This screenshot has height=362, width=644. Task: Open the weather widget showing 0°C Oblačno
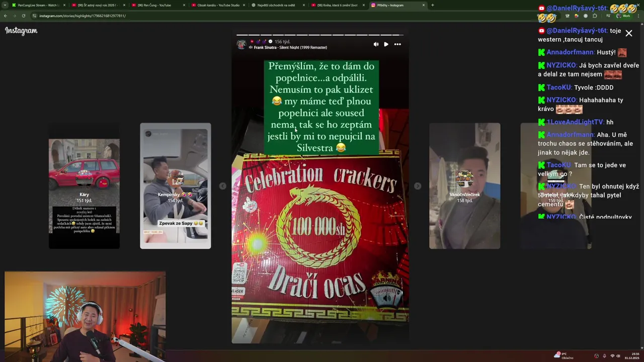coord(564,355)
